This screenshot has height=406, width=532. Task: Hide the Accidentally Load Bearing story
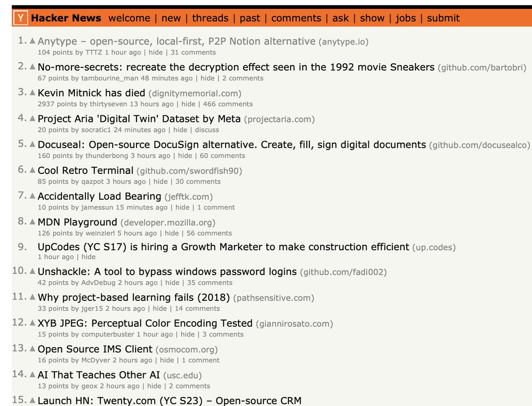tap(182, 207)
